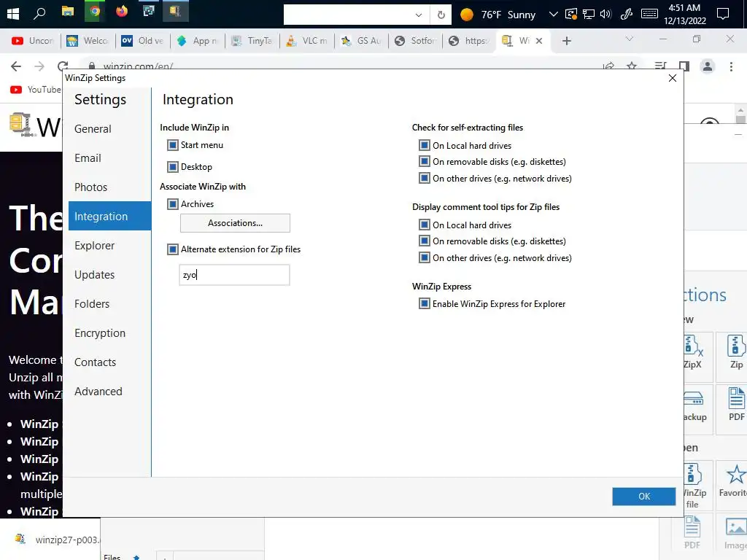Close the active WinZip browser tab

click(539, 41)
